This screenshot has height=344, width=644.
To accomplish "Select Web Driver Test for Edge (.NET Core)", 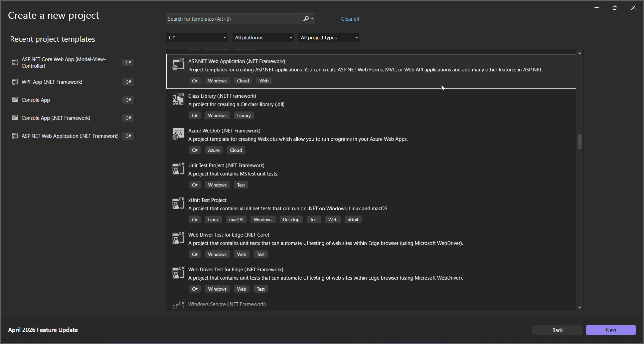I will pyautogui.click(x=228, y=235).
